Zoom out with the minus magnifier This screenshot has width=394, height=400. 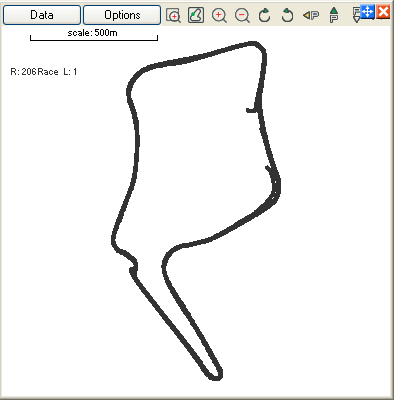(242, 15)
